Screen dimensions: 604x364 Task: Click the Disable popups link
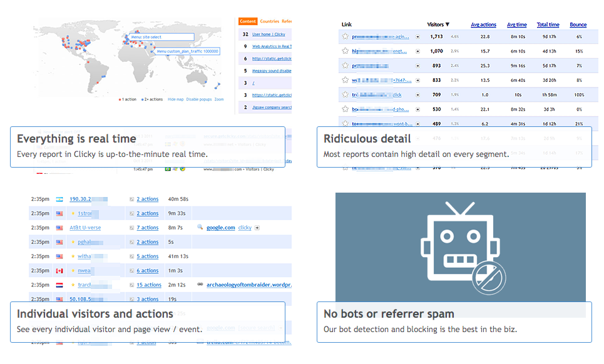pyautogui.click(x=199, y=99)
